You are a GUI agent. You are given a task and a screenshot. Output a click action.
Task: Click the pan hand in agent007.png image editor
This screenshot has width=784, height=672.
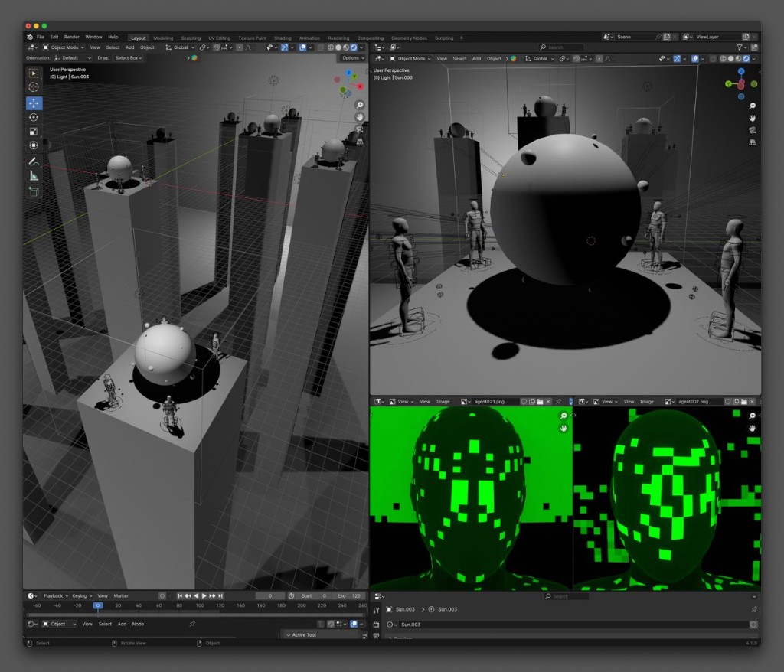pyautogui.click(x=752, y=428)
